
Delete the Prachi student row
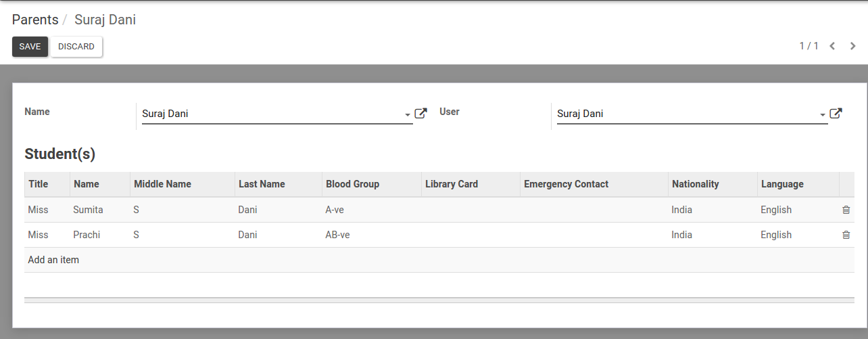coord(846,235)
